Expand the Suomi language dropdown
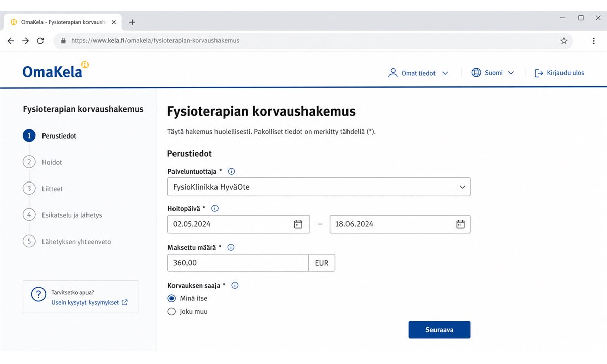Image resolution: width=607 pixels, height=364 pixels. pyautogui.click(x=493, y=73)
